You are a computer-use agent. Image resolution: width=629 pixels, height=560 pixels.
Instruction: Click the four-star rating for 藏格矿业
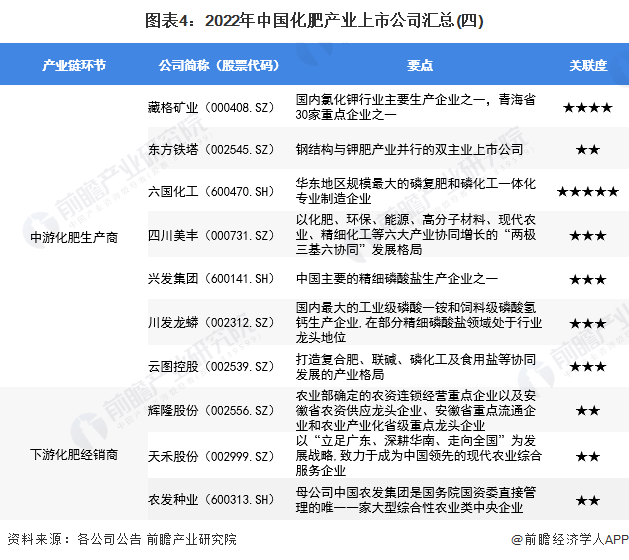[587, 107]
